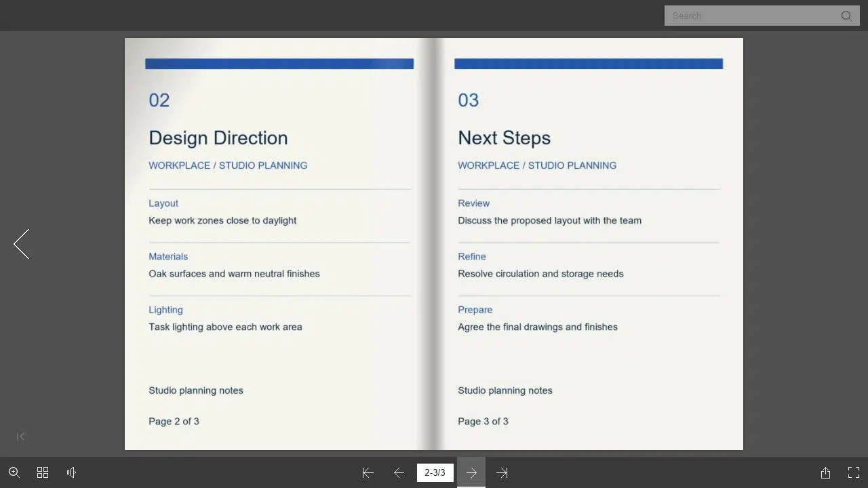
Task: Click 'Page 3 of 3' footer text
Action: point(483,422)
